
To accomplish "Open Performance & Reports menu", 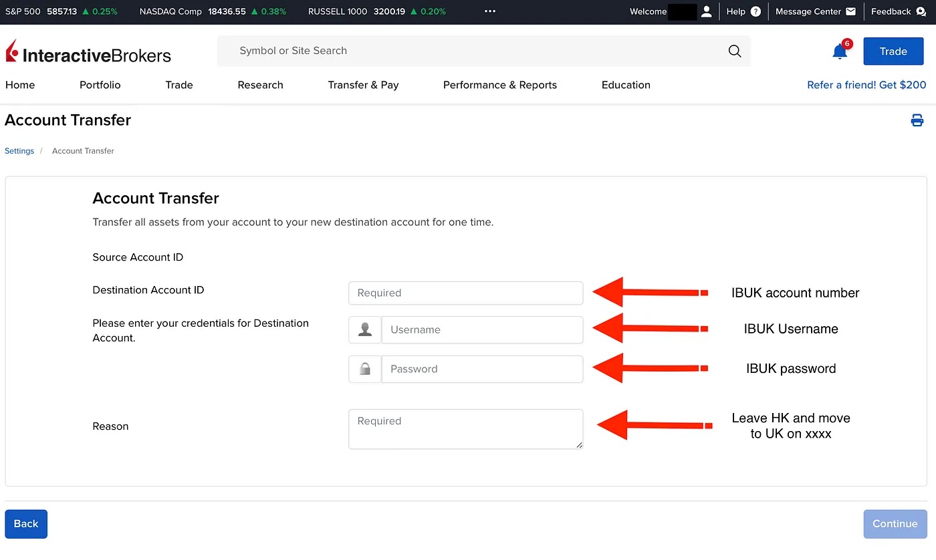I will 499,85.
